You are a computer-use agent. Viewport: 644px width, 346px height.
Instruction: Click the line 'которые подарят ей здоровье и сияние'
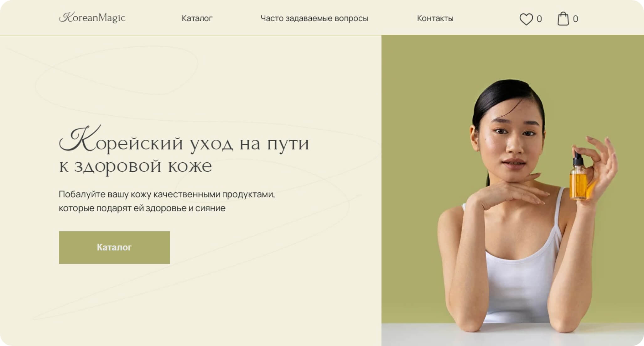tap(142, 208)
